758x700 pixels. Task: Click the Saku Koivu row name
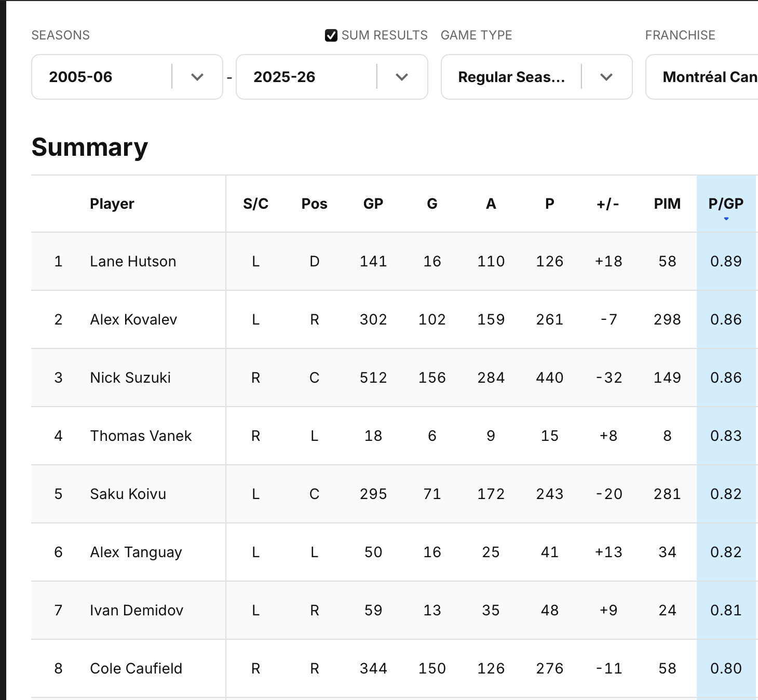click(x=128, y=494)
